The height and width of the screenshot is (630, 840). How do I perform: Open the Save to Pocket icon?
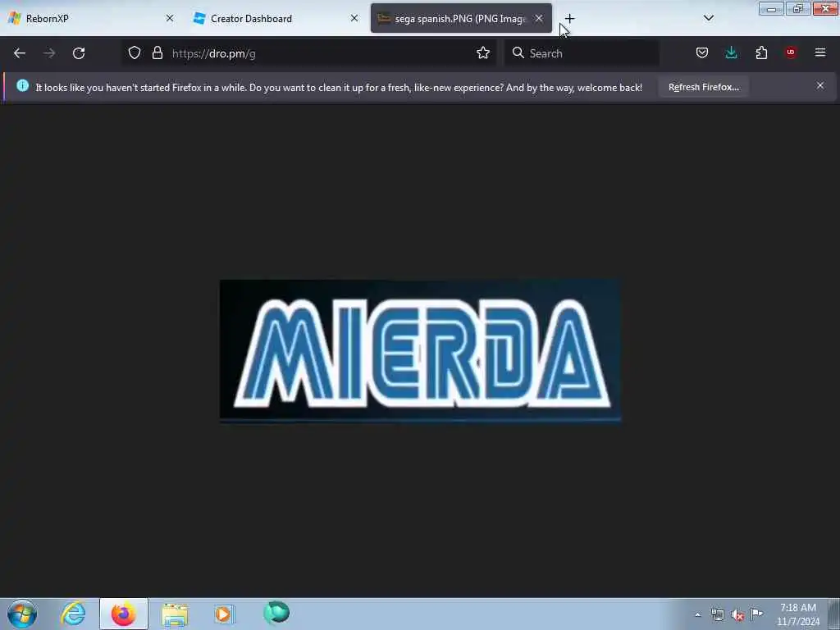tap(702, 53)
